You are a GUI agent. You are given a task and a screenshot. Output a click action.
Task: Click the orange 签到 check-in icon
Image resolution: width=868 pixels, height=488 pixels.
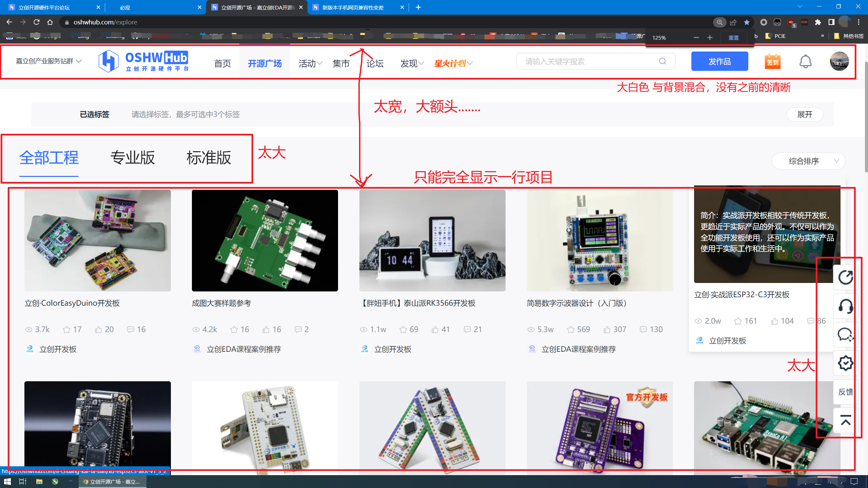(772, 62)
